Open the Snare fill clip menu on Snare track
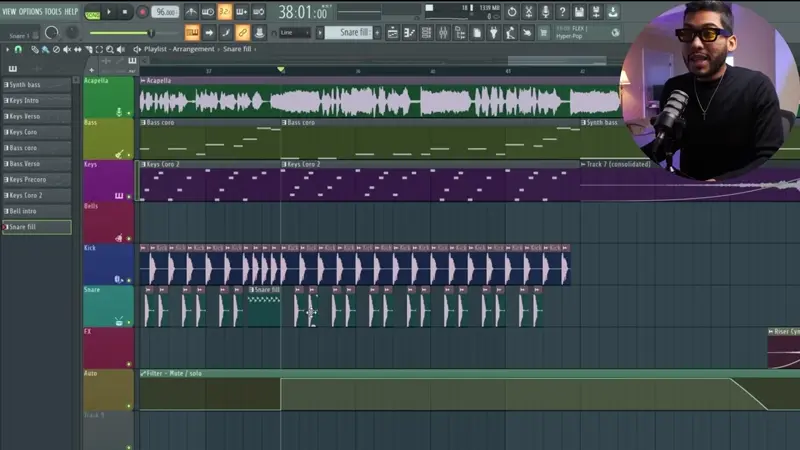Screen dimensions: 800x450 251,290
